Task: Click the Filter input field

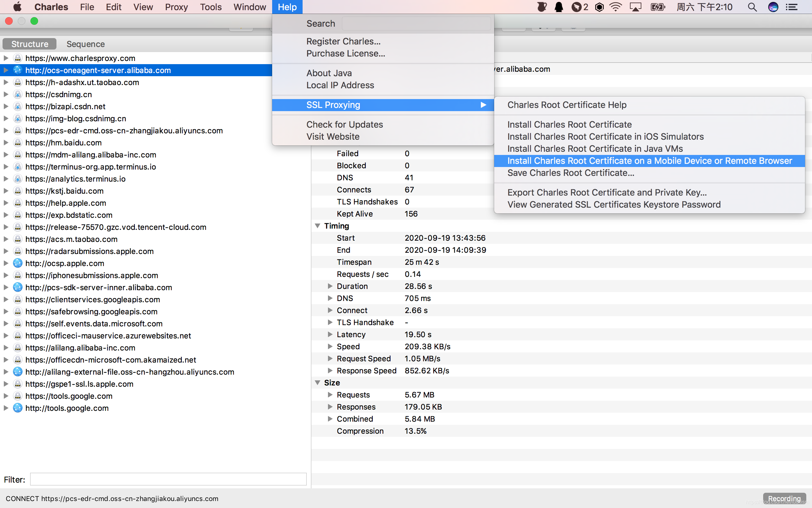Action: 168,479
